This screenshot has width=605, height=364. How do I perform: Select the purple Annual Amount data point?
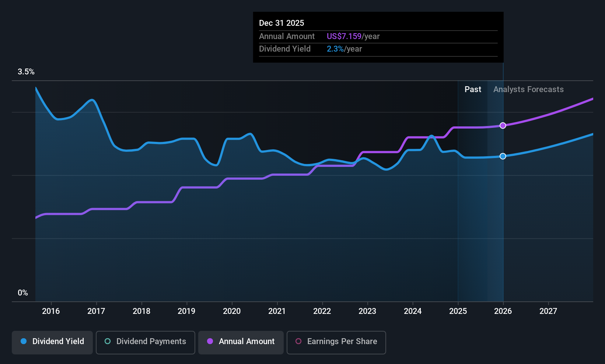click(503, 126)
